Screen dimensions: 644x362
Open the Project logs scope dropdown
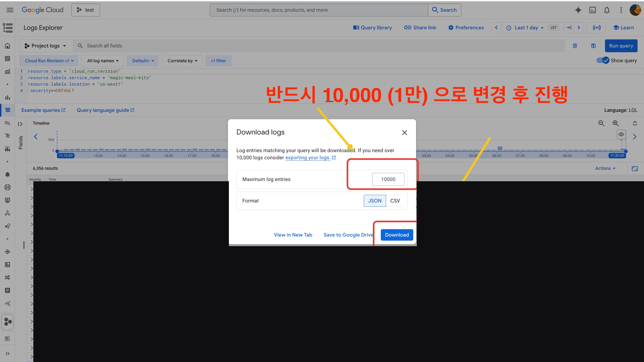click(x=46, y=46)
